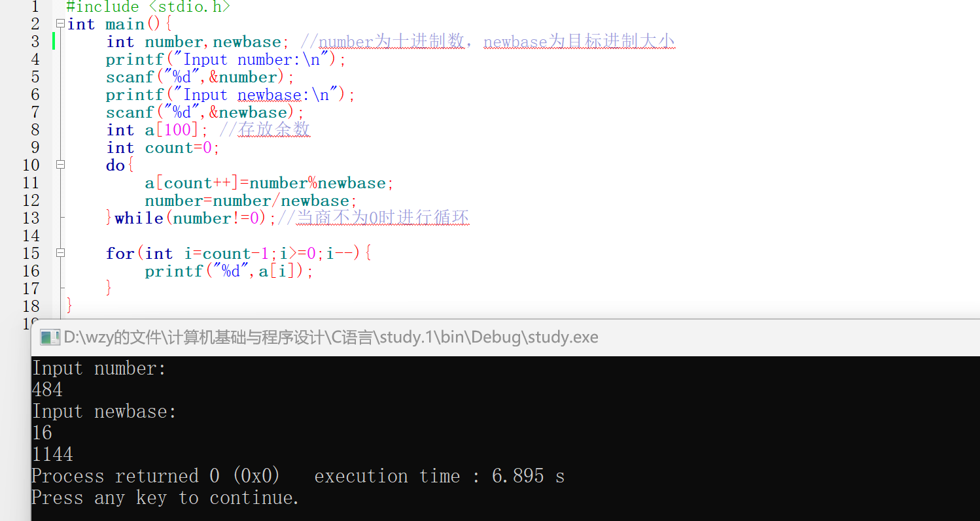Image resolution: width=980 pixels, height=521 pixels.
Task: Click the 'int number,newbase;' declaration
Action: tap(198, 42)
